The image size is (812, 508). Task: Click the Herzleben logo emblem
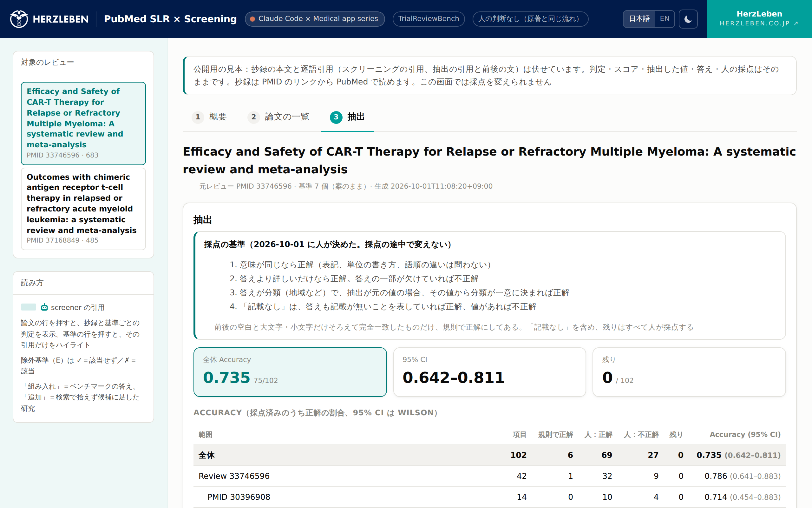[x=19, y=19]
